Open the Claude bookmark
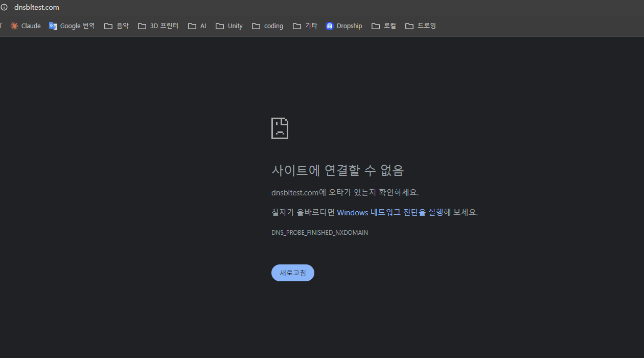 pos(26,26)
